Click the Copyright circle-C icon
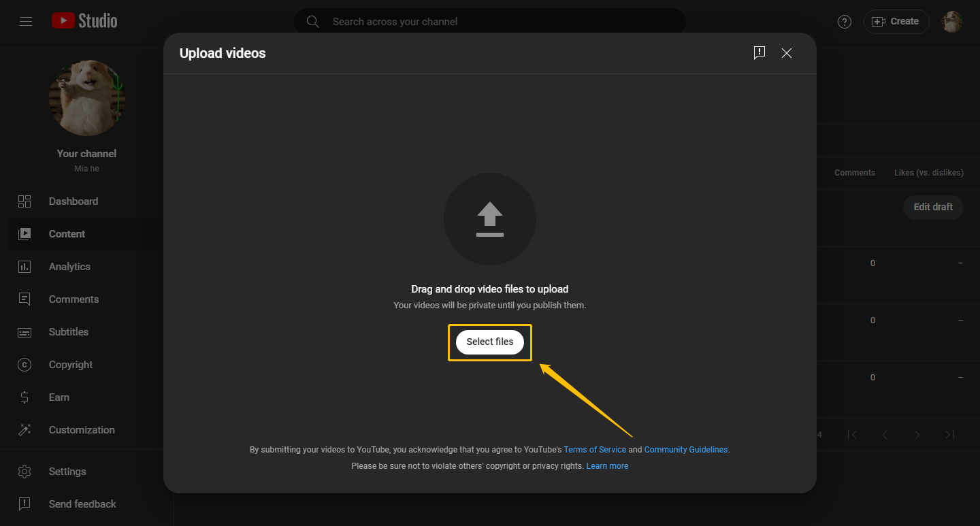The height and width of the screenshot is (526, 980). [24, 365]
